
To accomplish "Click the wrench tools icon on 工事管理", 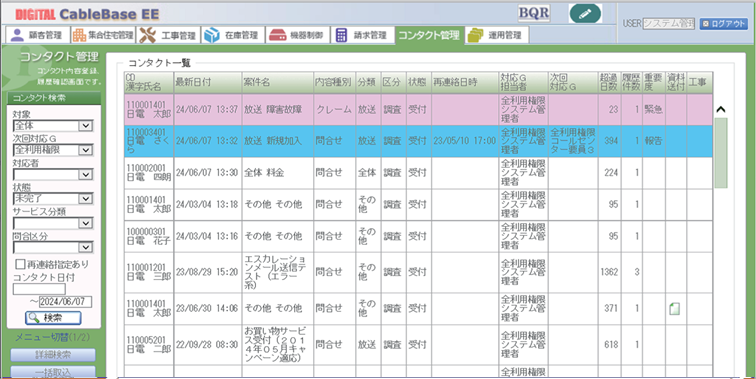I will (148, 35).
